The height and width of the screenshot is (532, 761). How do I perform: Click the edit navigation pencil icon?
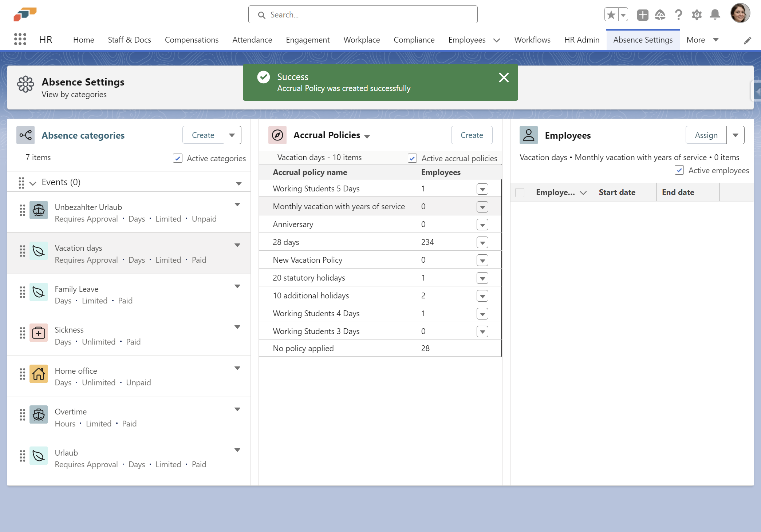point(747,40)
